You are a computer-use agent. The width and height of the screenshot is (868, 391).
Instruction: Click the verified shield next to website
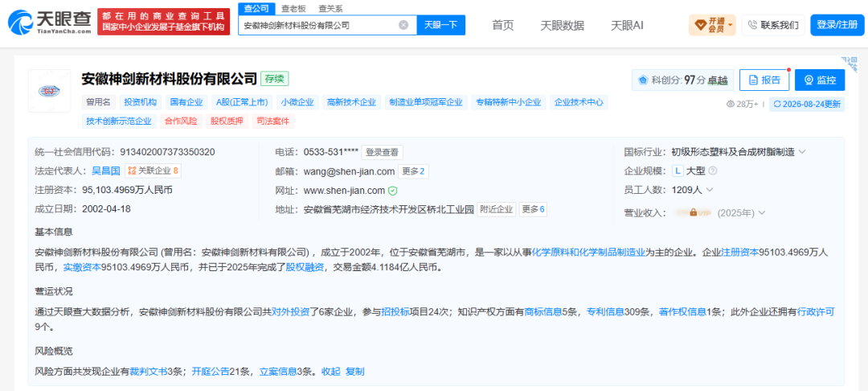point(392,191)
